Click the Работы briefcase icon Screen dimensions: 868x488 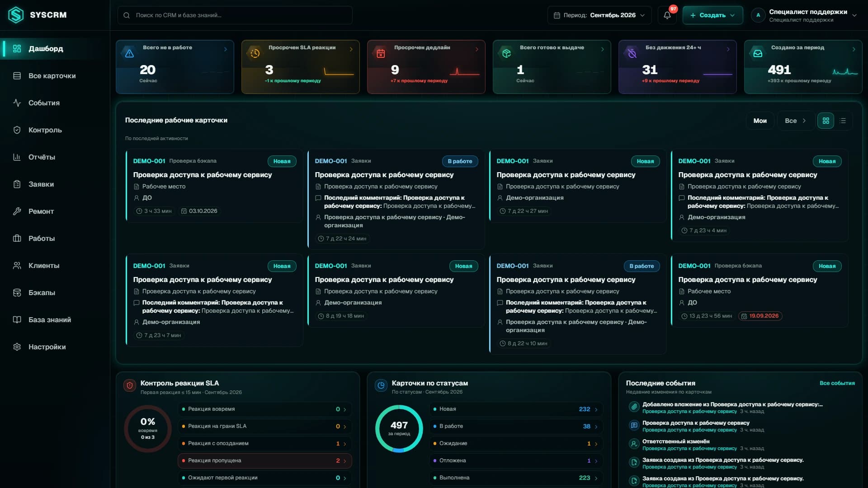point(17,239)
